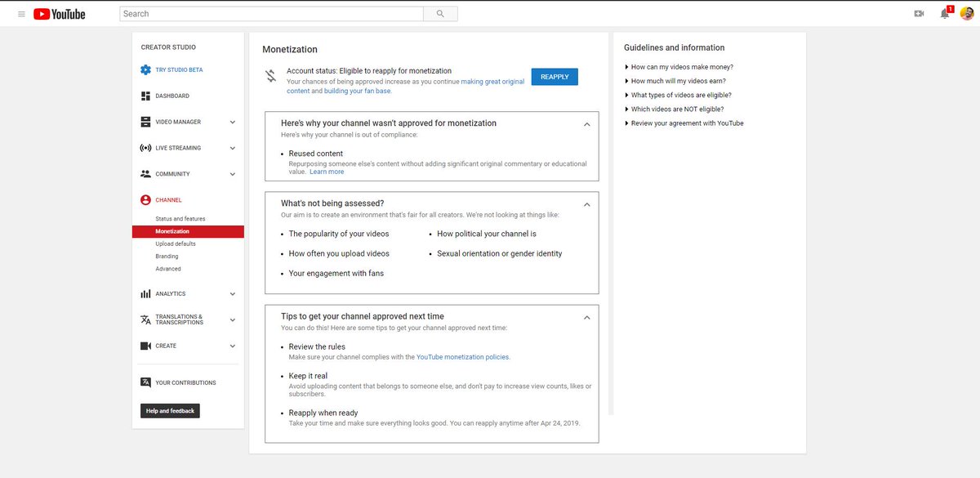Collapse Tips to get approved panel

coord(586,317)
